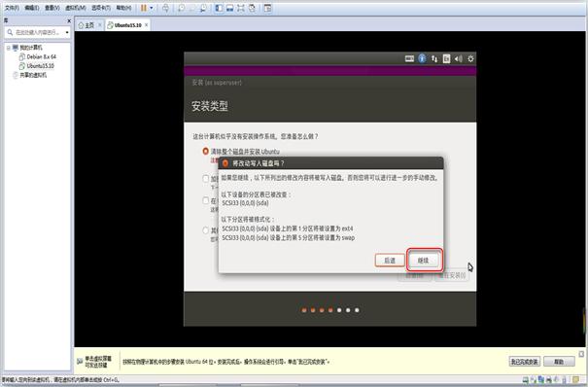Open the library search filter dropdown

67,33
